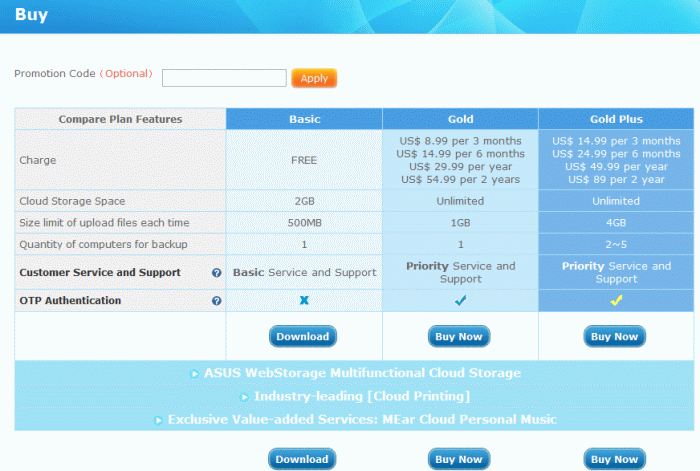Click the Buy page heading
The image size is (700, 471).
pos(31,14)
